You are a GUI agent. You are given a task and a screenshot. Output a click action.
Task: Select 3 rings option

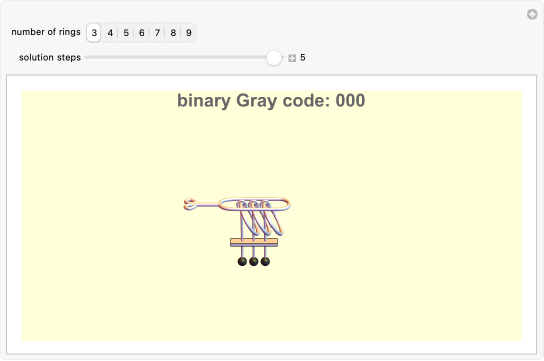(x=94, y=33)
